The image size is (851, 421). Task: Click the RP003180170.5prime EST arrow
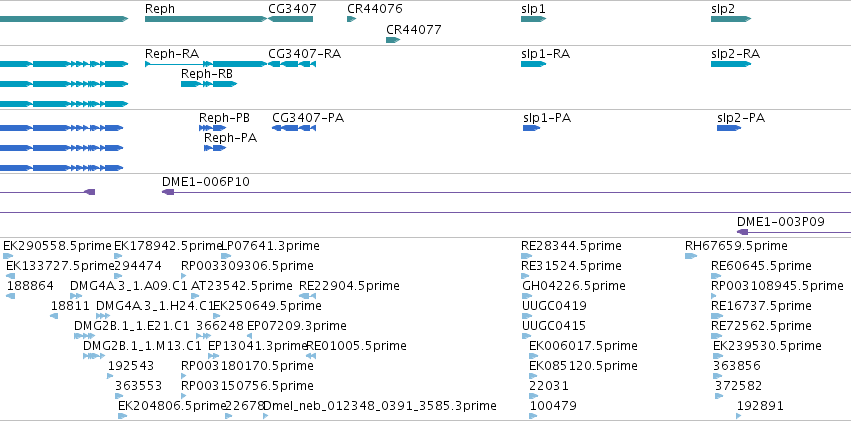185,376
